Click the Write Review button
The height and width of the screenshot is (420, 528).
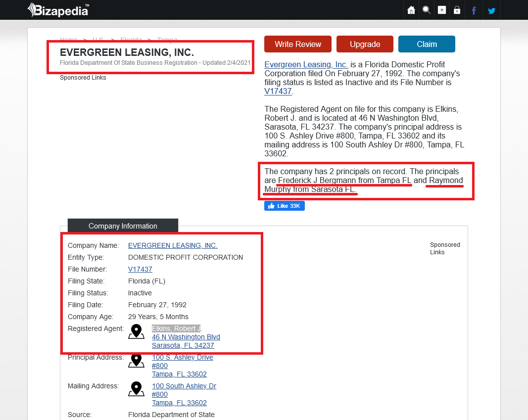[x=298, y=44]
